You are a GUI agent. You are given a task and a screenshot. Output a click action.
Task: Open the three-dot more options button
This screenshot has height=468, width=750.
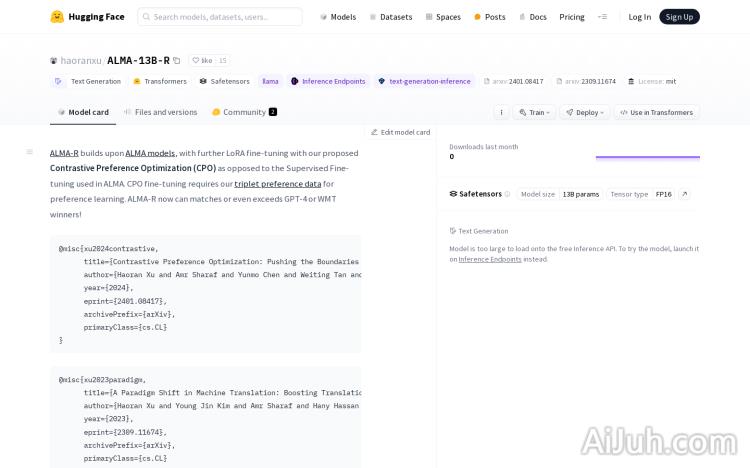pyautogui.click(x=501, y=112)
